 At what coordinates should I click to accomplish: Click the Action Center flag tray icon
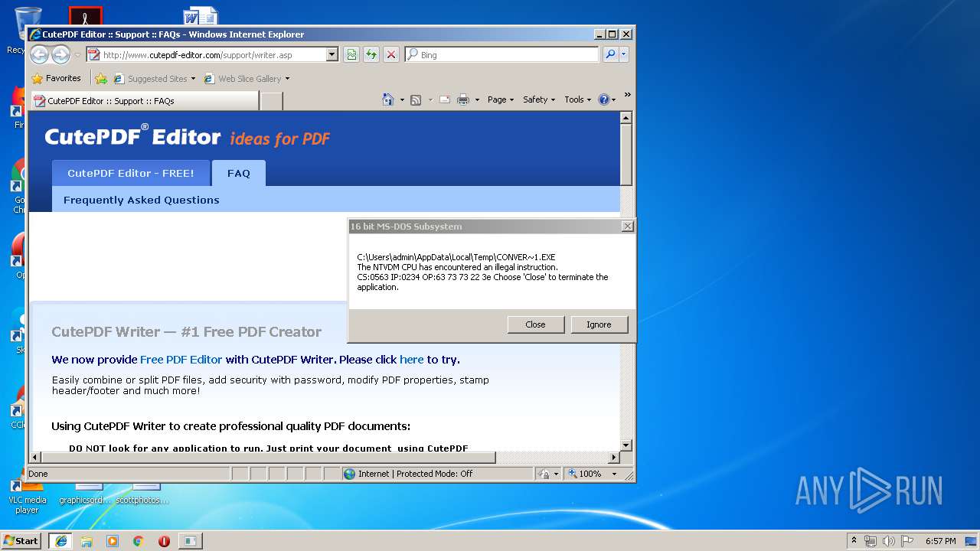point(907,541)
